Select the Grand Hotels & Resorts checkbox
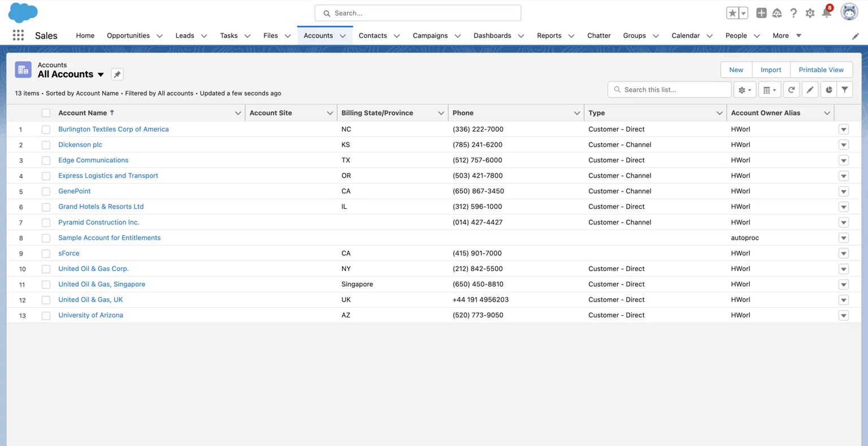The height and width of the screenshot is (446, 868). pos(46,207)
